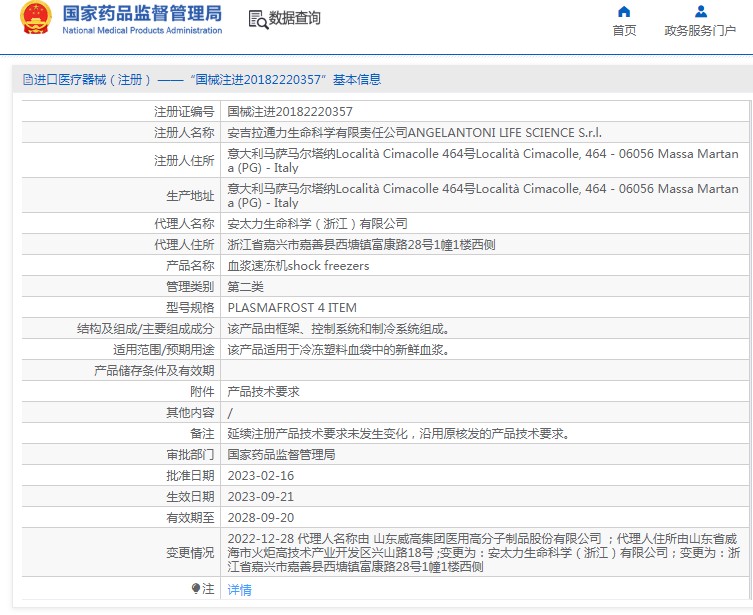The width and height of the screenshot is (753, 615).
Task: Click the bulb icon beside 注
Action: point(196,589)
